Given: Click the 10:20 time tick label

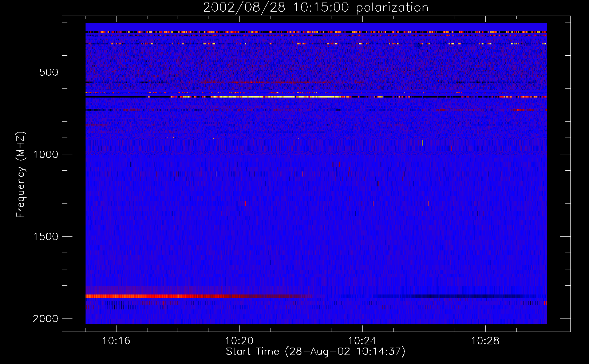Looking at the screenshot, I should pos(239,341).
